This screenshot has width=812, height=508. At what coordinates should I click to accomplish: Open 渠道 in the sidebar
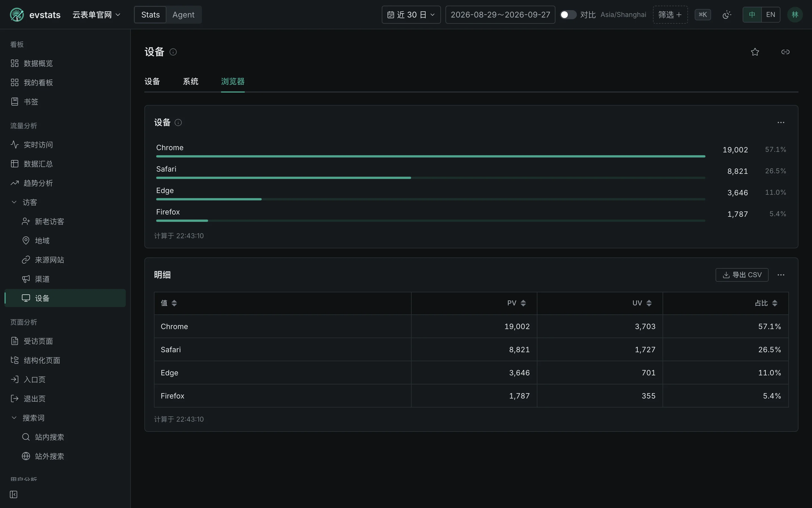pyautogui.click(x=65, y=279)
